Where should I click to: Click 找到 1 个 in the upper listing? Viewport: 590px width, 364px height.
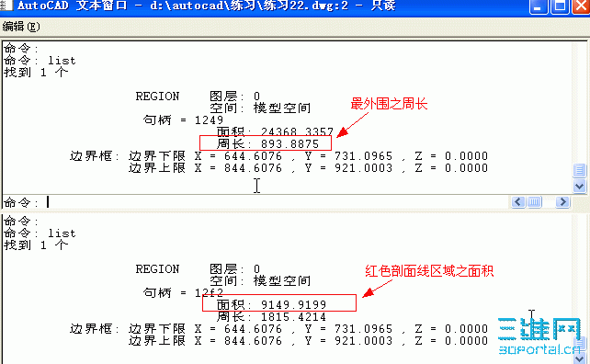[36, 73]
